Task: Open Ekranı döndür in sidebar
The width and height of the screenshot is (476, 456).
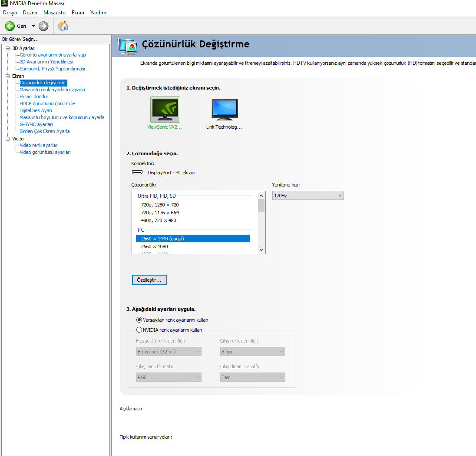Action: tap(34, 97)
